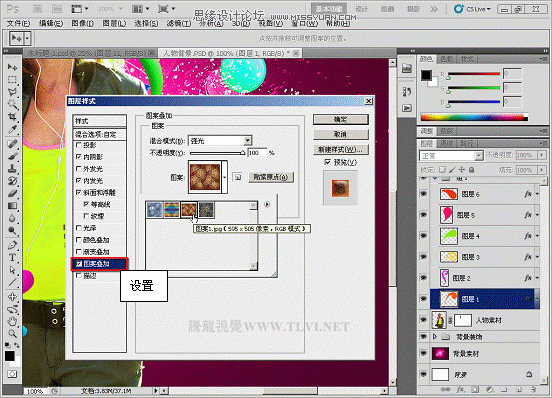This screenshot has height=398, width=552.
Task: Open the CS Live dropdown
Action: (472, 9)
